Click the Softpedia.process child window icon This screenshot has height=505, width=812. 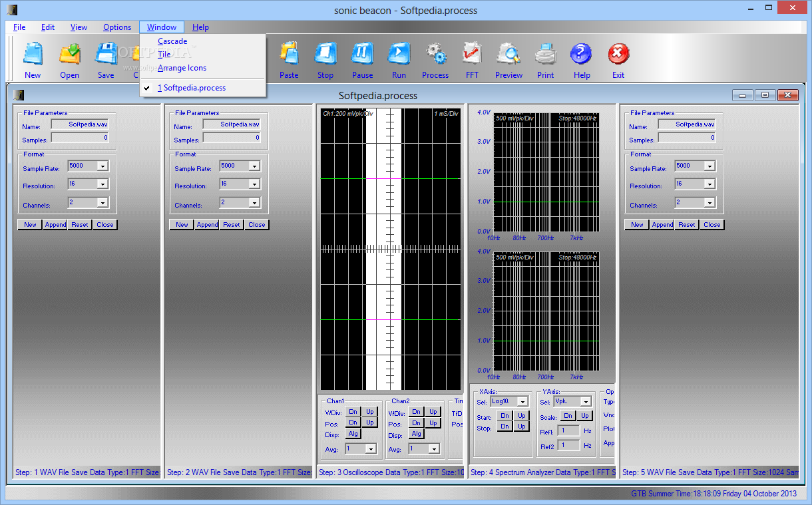click(19, 94)
